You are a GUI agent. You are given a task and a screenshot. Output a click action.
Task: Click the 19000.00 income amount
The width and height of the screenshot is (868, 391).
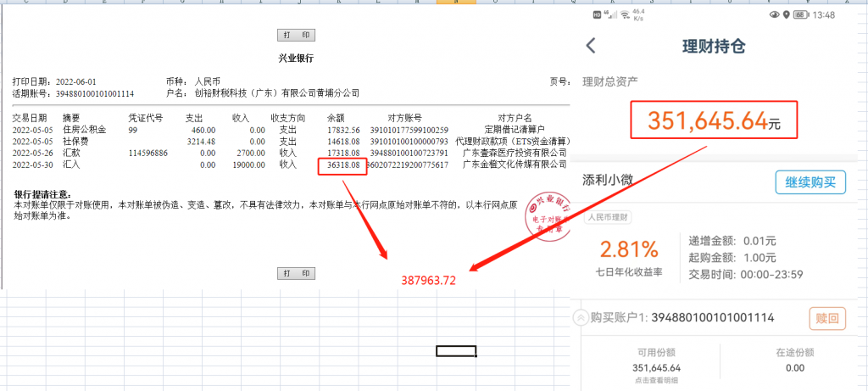point(248,165)
